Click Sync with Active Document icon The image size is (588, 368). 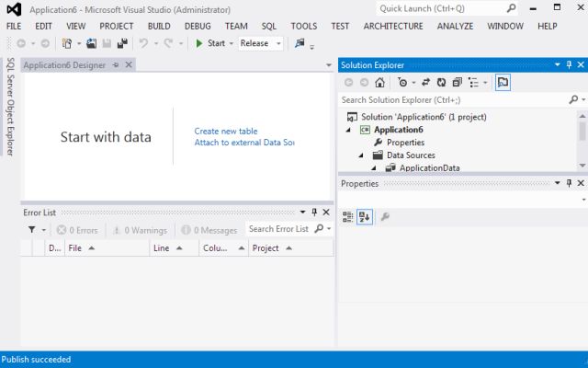pyautogui.click(x=425, y=82)
